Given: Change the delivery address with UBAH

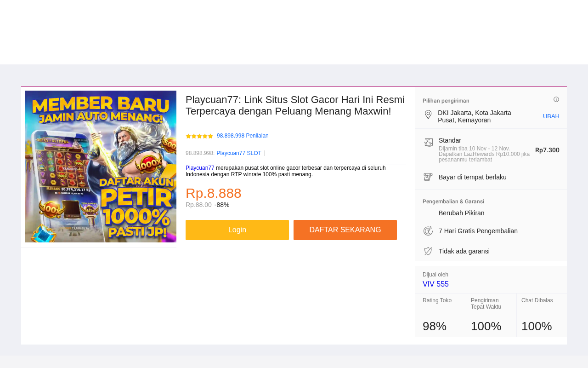Looking at the screenshot, I should 551,116.
